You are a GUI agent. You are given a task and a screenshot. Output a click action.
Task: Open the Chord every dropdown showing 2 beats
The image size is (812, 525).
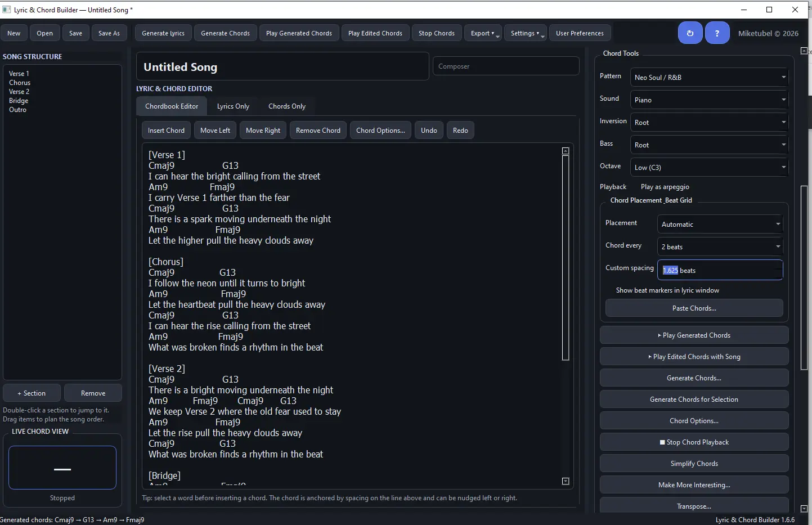(720, 246)
